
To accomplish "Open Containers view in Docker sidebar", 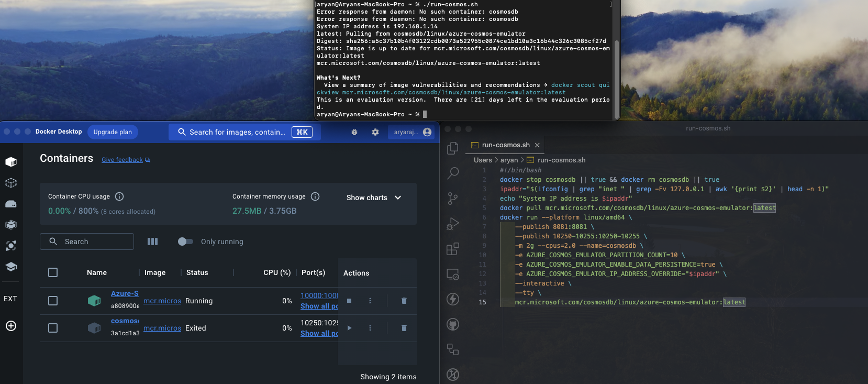I will pos(11,162).
